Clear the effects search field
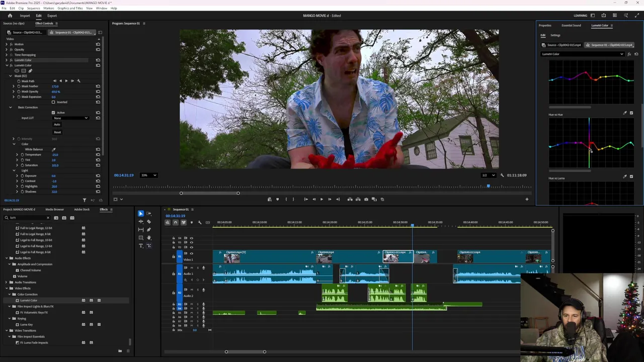This screenshot has height=362, width=644. (x=48, y=218)
